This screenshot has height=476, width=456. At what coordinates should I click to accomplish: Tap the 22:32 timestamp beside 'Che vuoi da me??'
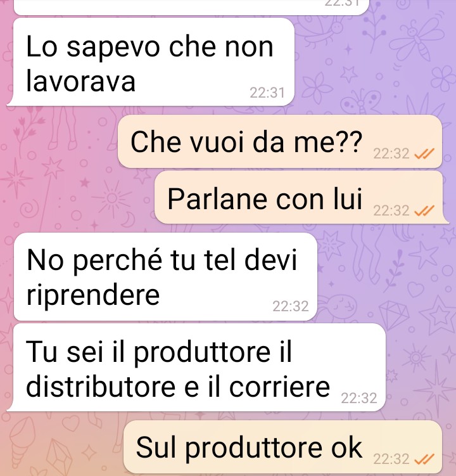[x=391, y=153]
